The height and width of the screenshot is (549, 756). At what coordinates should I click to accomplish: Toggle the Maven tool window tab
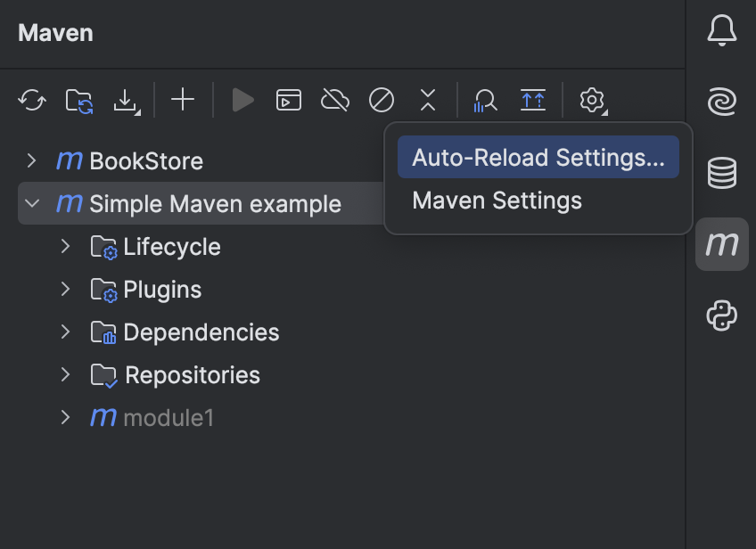(x=722, y=243)
